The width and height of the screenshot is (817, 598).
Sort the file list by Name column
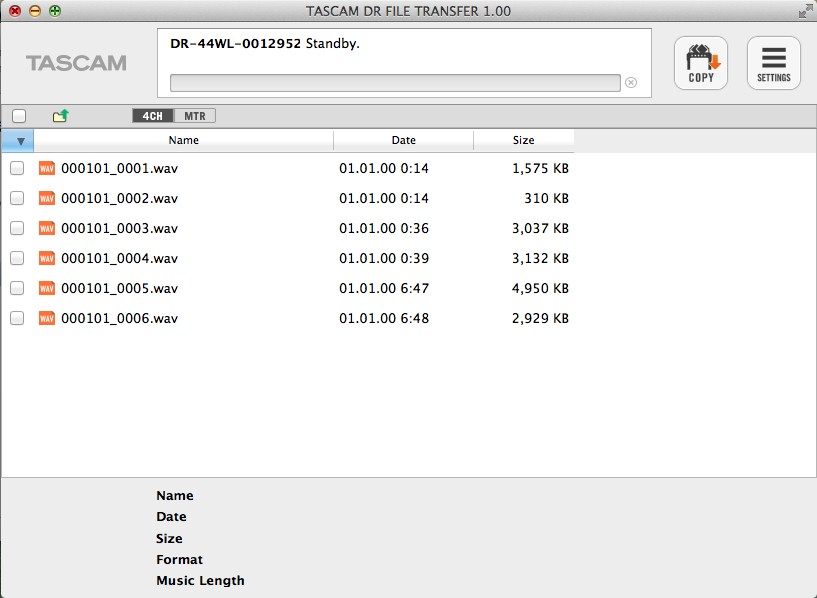point(183,141)
